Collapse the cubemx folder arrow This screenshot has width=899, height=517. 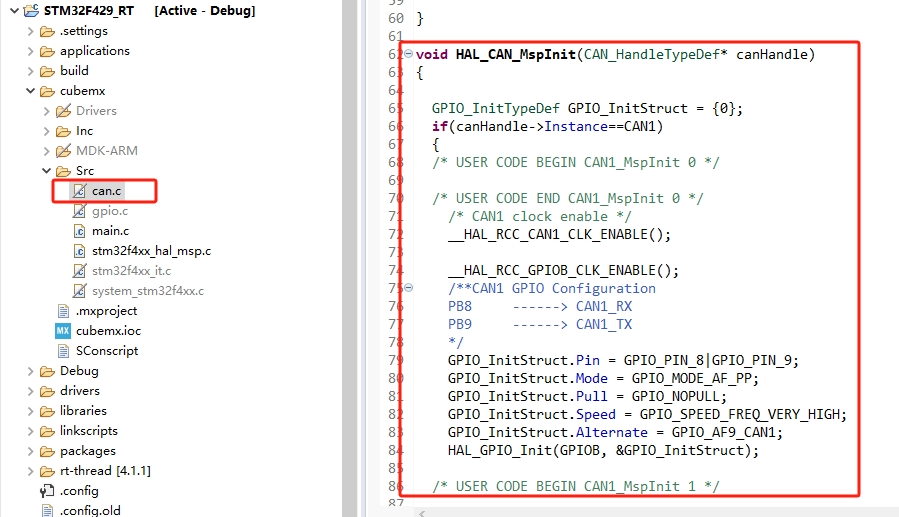pyautogui.click(x=30, y=91)
